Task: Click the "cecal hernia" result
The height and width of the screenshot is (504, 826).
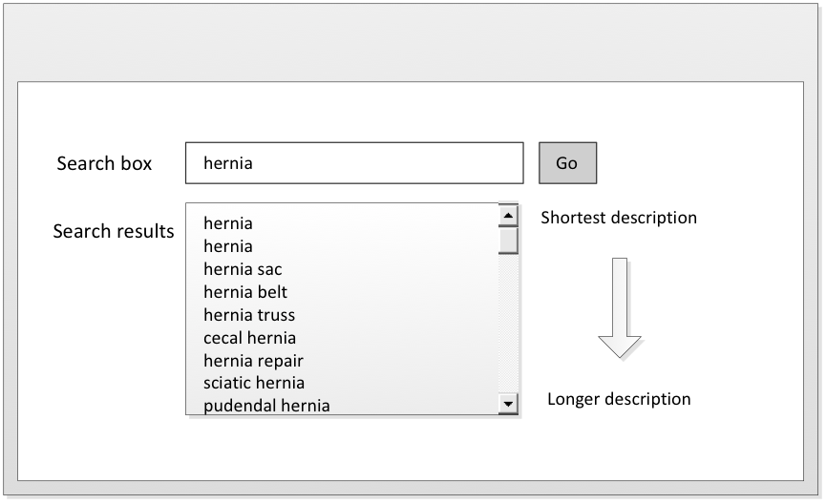Action: tap(249, 338)
